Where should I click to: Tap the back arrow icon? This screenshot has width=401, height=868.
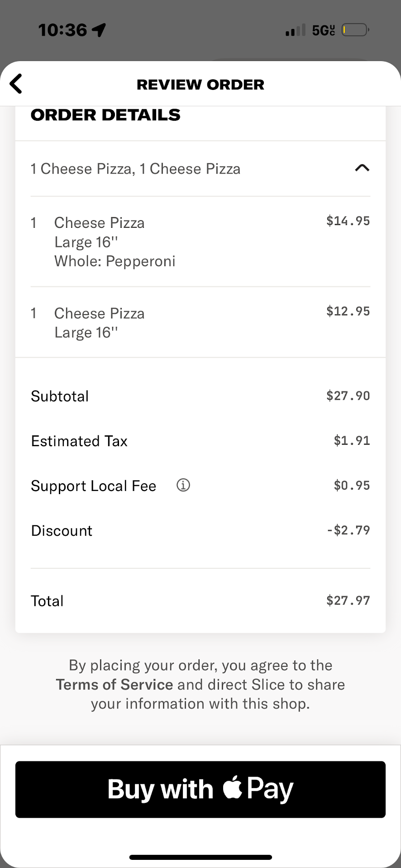pyautogui.click(x=16, y=84)
